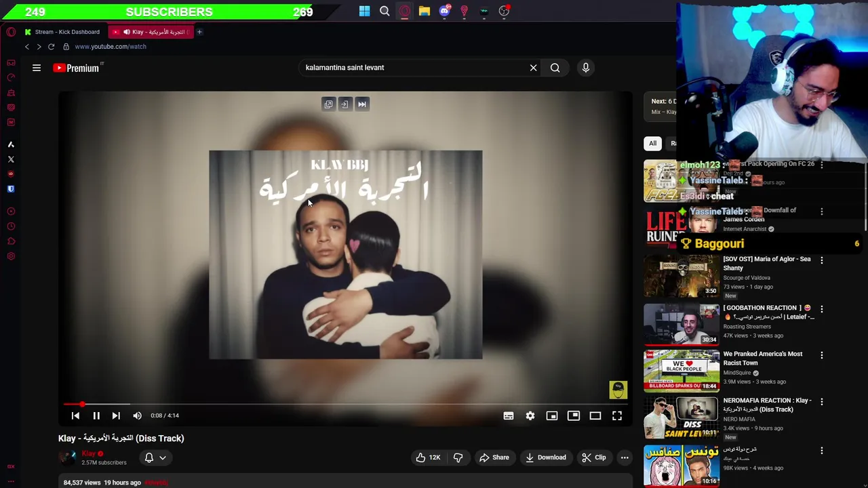This screenshot has width=868, height=488.
Task: Click the overlay enter-arrow icon above the video
Action: [x=344, y=104]
